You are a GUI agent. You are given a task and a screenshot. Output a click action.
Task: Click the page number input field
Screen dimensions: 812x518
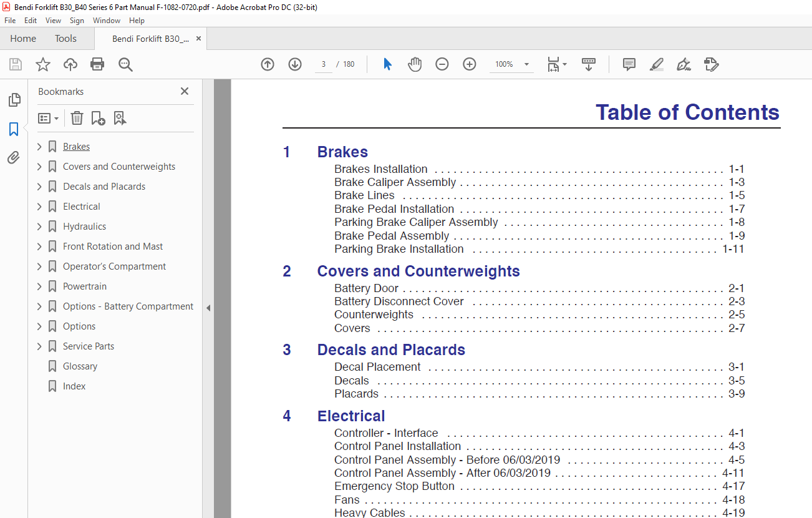pyautogui.click(x=324, y=64)
